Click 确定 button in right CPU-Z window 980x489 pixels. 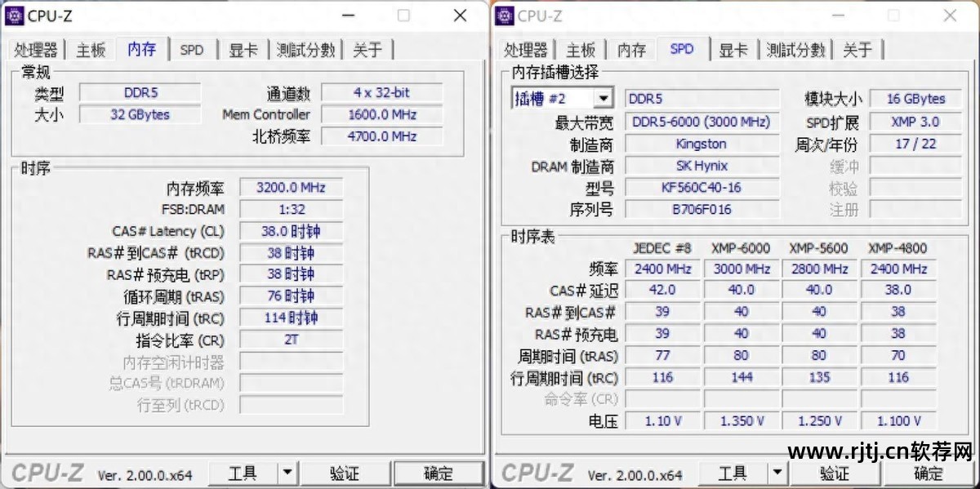click(x=929, y=473)
